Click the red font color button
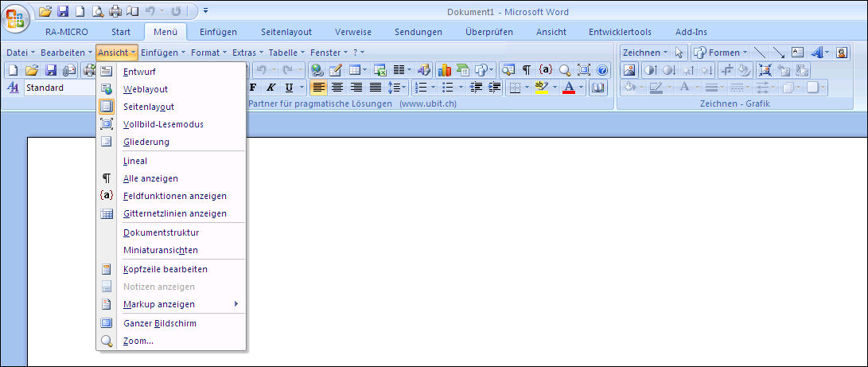Image resolution: width=868 pixels, height=367 pixels. click(x=569, y=88)
